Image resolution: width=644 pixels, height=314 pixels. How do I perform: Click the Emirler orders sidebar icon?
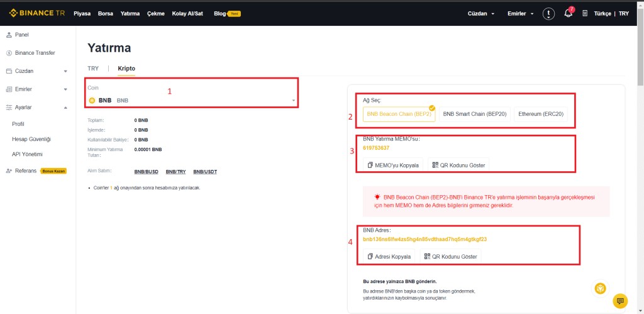click(x=9, y=89)
